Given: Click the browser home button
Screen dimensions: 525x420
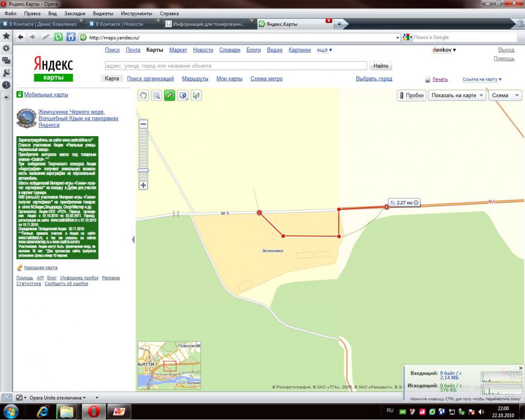Looking at the screenshot, I should click(71, 37).
